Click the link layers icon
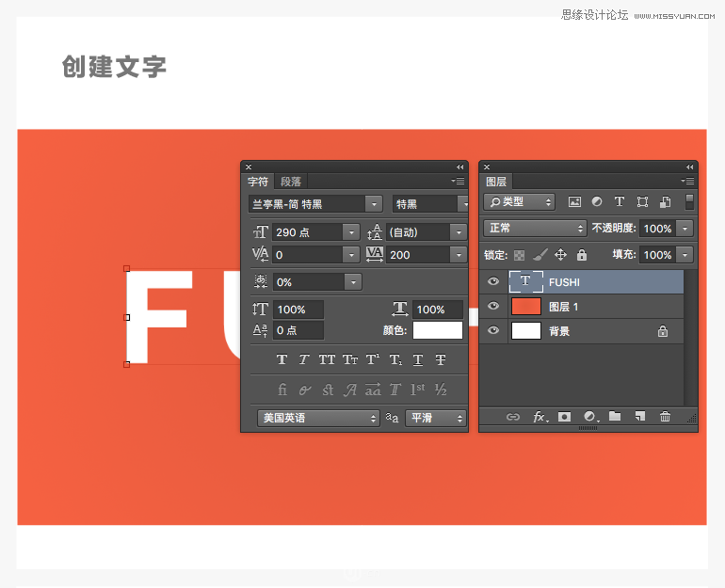 coord(513,417)
